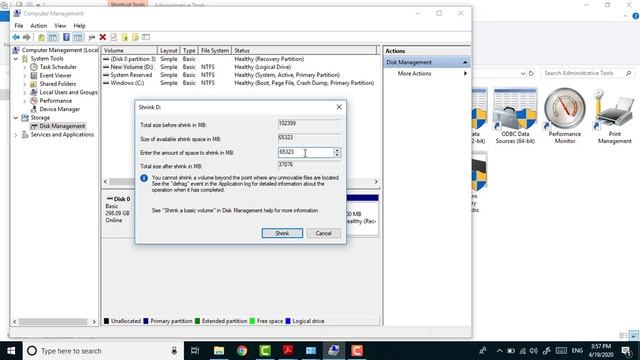Viewport: 640px width, 360px height.
Task: Open Task View on taskbar
Action: pyautogui.click(x=195, y=351)
